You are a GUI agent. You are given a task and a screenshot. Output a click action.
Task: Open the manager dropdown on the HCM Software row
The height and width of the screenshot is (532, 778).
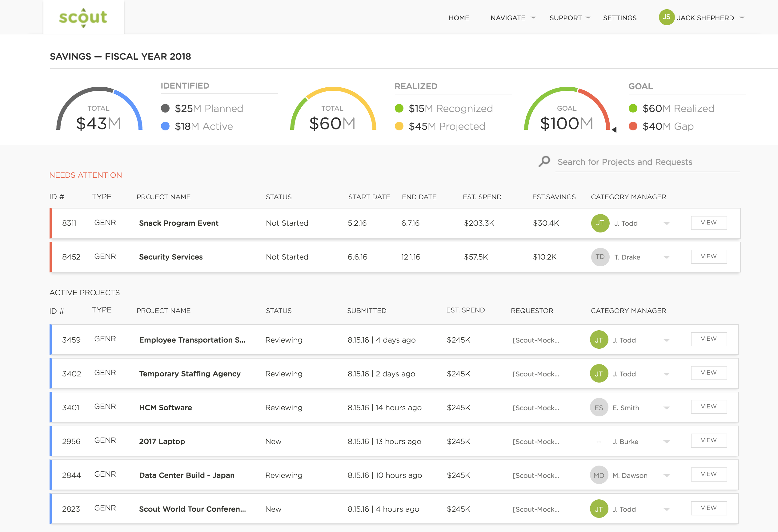(x=666, y=407)
